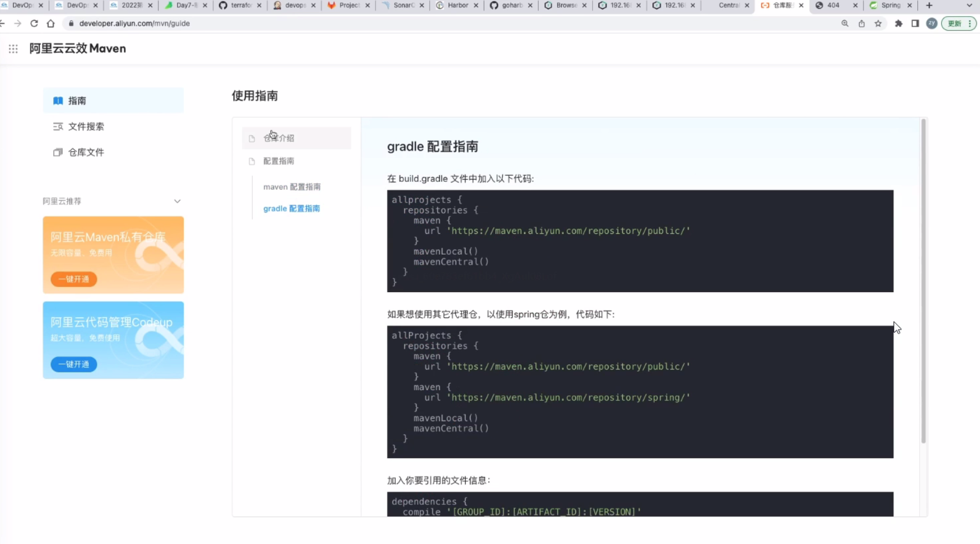The width and height of the screenshot is (980, 544).
Task: Toggle the browser side panel icon
Action: point(915,24)
